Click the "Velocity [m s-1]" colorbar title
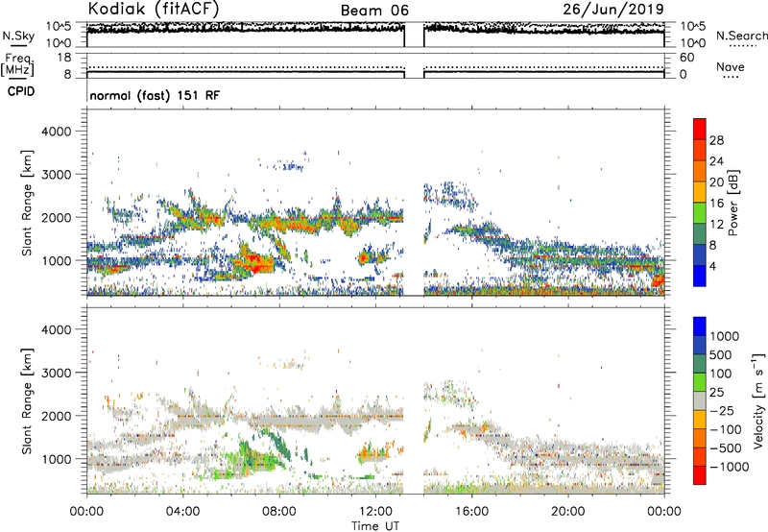 [758, 400]
